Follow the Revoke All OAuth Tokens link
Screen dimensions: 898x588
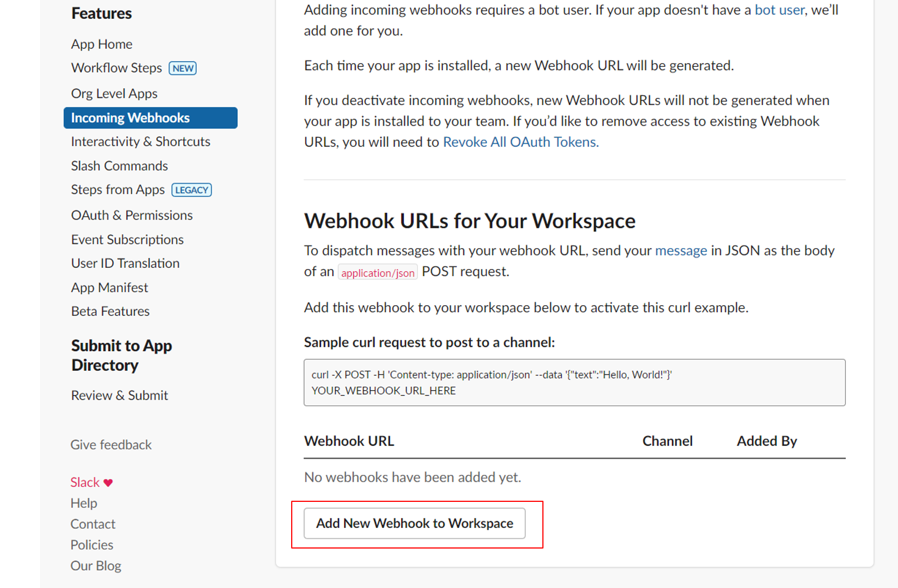pyautogui.click(x=521, y=142)
